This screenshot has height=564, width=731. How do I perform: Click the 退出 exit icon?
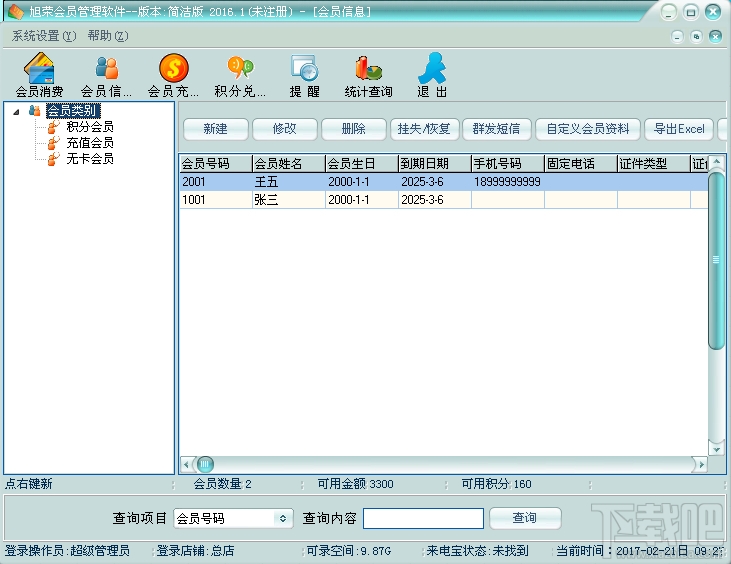pos(432,68)
